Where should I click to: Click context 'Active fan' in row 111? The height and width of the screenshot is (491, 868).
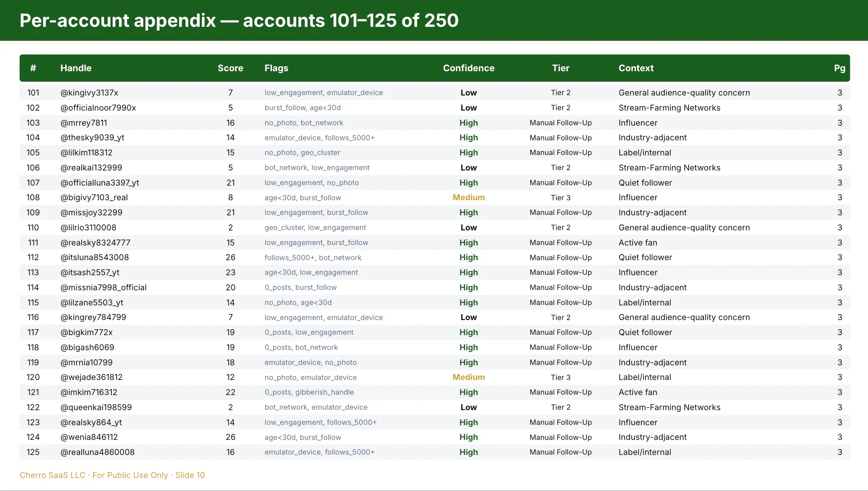pos(638,243)
